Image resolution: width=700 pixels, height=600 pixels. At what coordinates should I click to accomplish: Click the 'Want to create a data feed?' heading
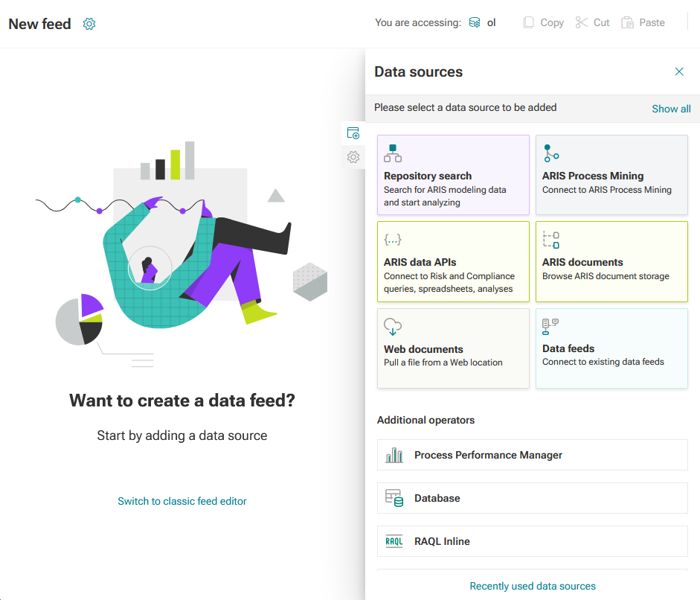[x=182, y=400]
